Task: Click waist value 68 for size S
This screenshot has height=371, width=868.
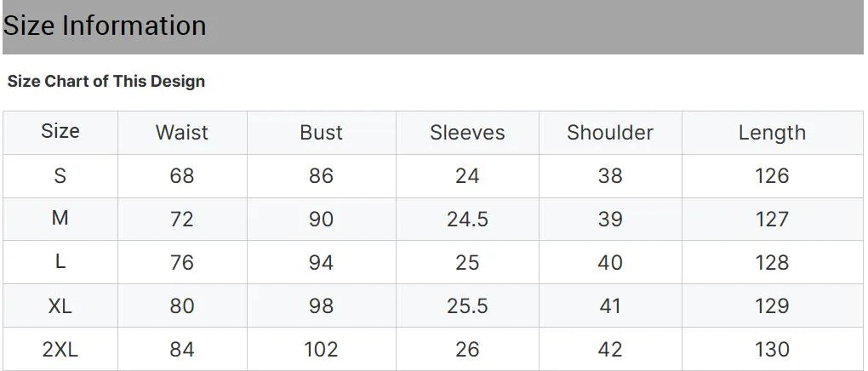Action: click(182, 176)
